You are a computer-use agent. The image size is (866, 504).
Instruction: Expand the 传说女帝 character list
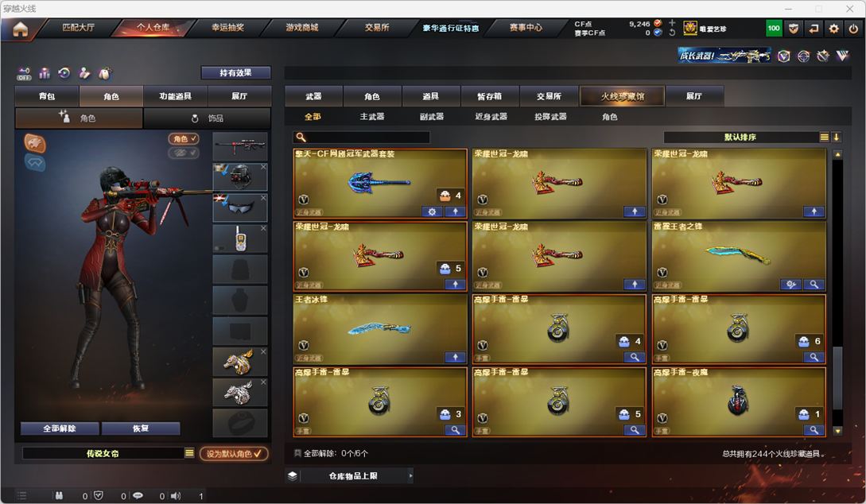coord(189,452)
